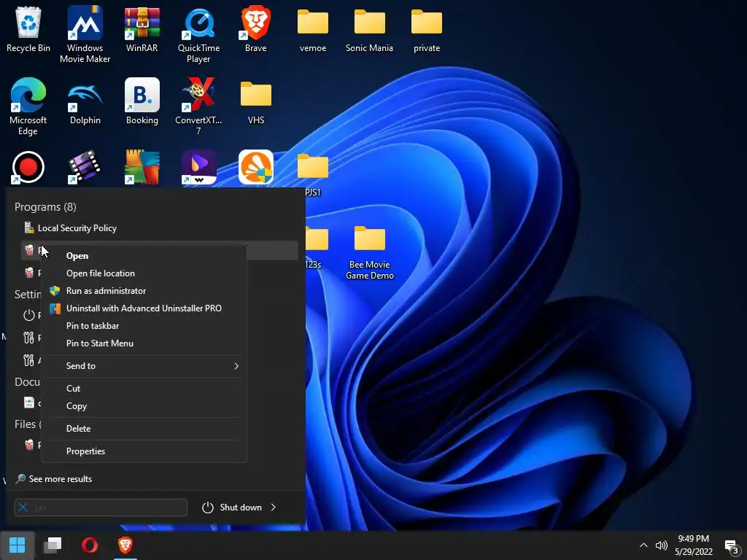
Task: Open the Recycle Bin desktop icon
Action: pos(28,29)
